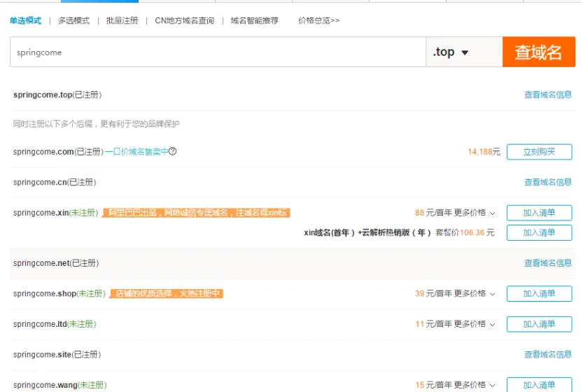
Task: Focus the springcome domain search field
Action: tap(218, 52)
